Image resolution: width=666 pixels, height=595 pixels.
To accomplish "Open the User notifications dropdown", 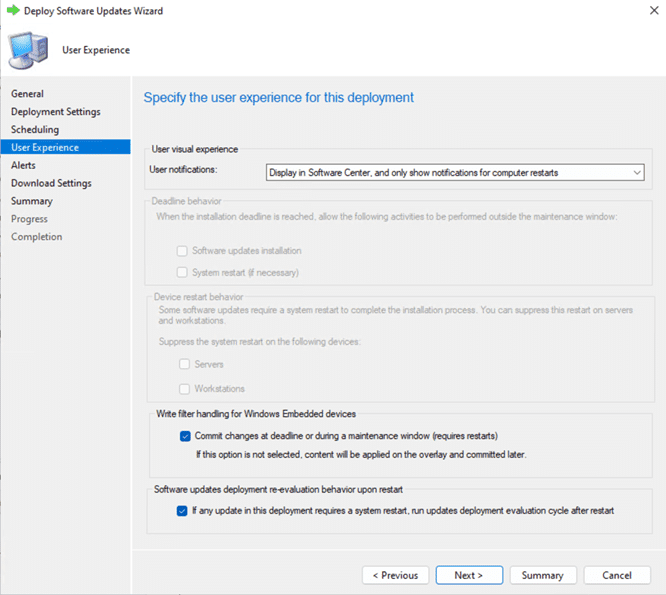I will click(x=455, y=172).
